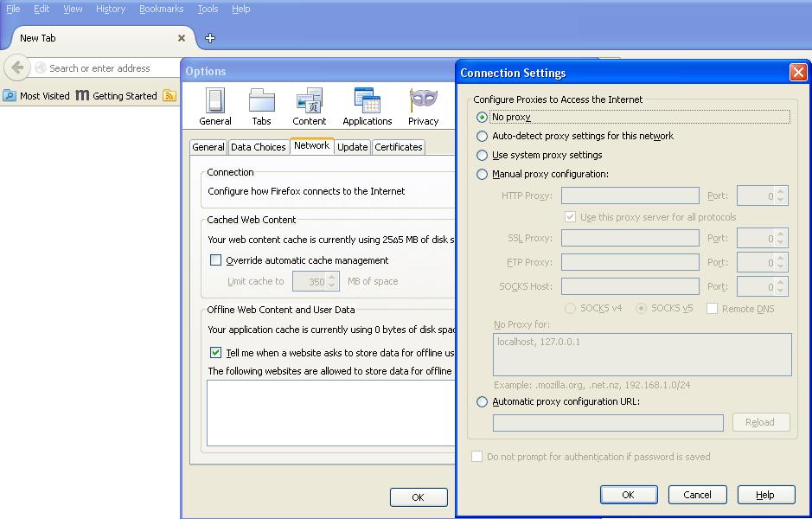Viewport: 812px width, 519px height.
Task: Click the HTTP Proxy port spinner
Action: pos(781,195)
